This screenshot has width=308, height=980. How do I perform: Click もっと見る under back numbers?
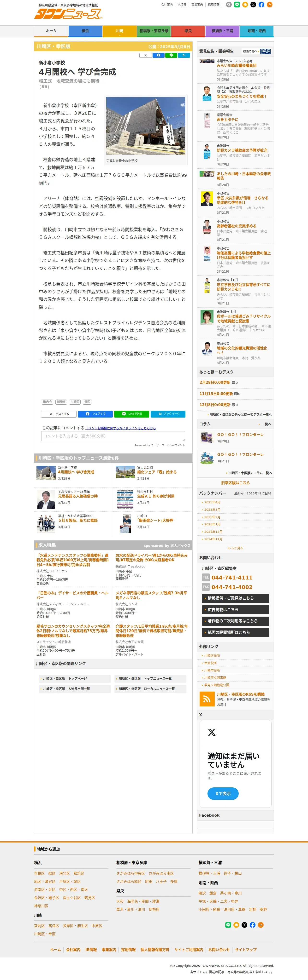click(235, 548)
